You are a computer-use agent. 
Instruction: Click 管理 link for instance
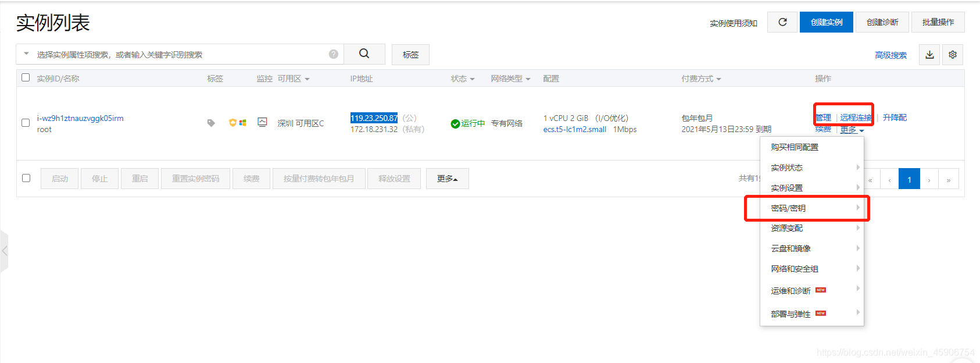[x=823, y=118]
